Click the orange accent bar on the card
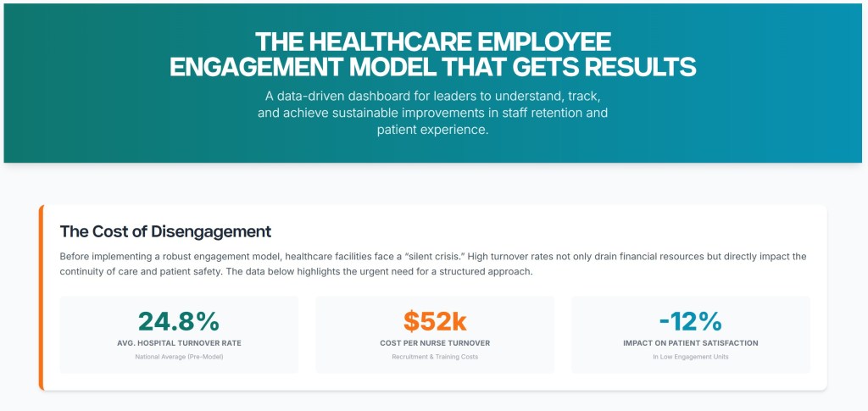 pos(41,297)
